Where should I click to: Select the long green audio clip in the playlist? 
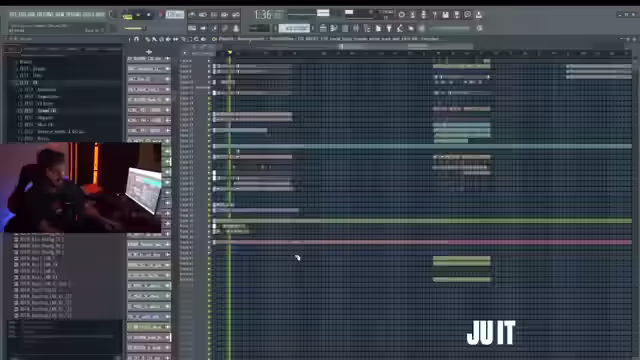coord(422,221)
